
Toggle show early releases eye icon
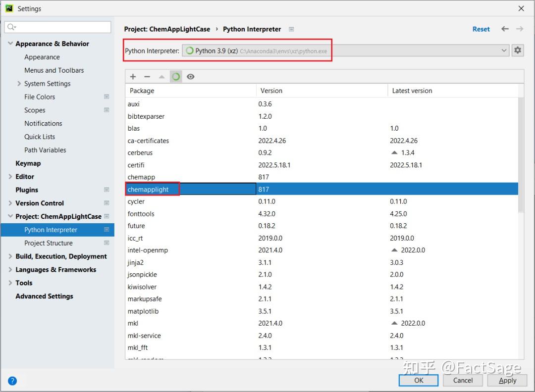tap(191, 77)
